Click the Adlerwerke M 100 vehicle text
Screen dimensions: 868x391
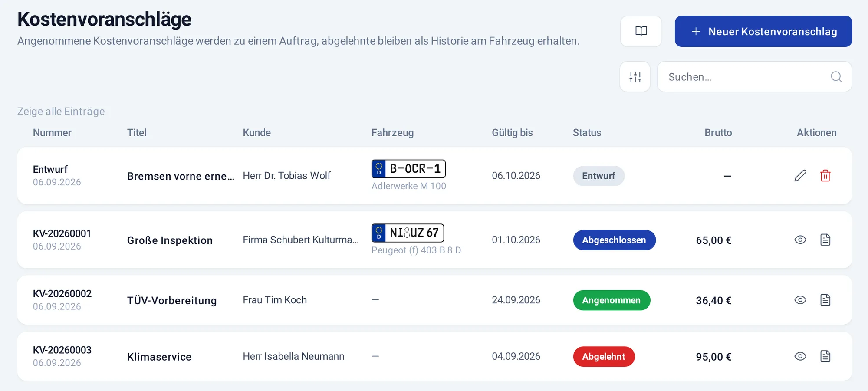409,186
